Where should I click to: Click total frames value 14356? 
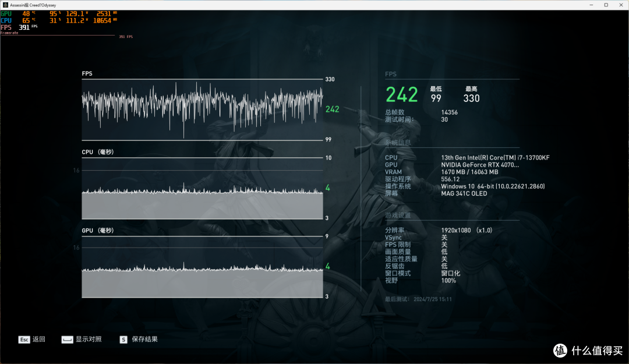[x=449, y=112]
